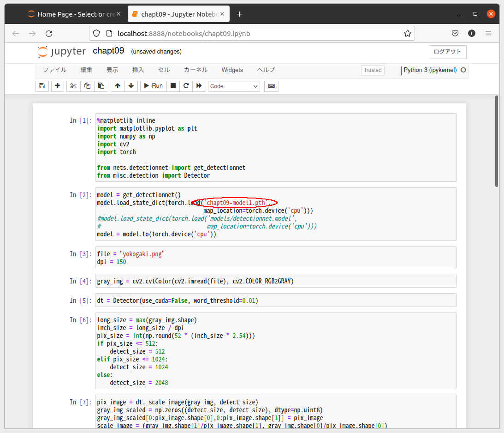Switch to the Home Page tab
Image resolution: width=504 pixels, height=433 pixels.
[74, 14]
